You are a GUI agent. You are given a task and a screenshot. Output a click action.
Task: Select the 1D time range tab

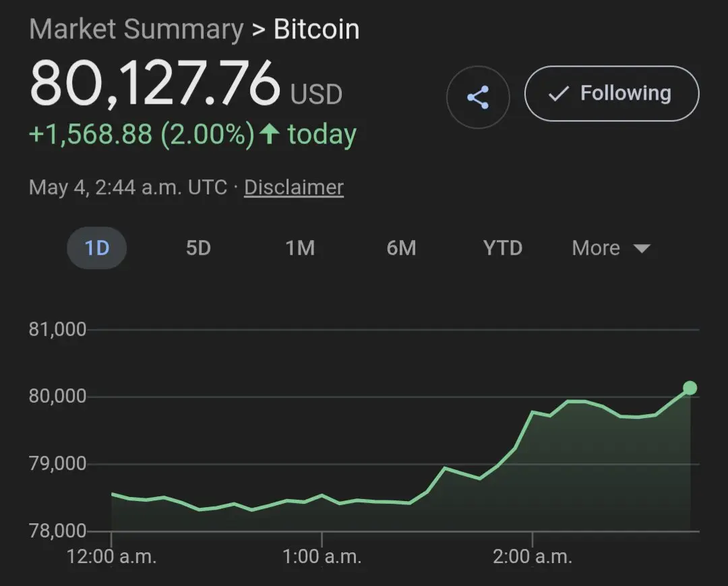(x=96, y=248)
